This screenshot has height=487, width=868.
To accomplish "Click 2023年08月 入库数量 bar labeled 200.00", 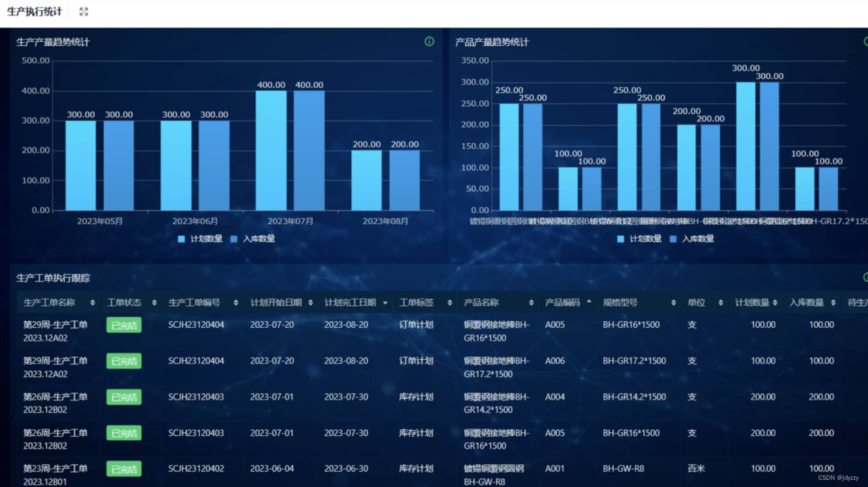I will click(x=405, y=180).
